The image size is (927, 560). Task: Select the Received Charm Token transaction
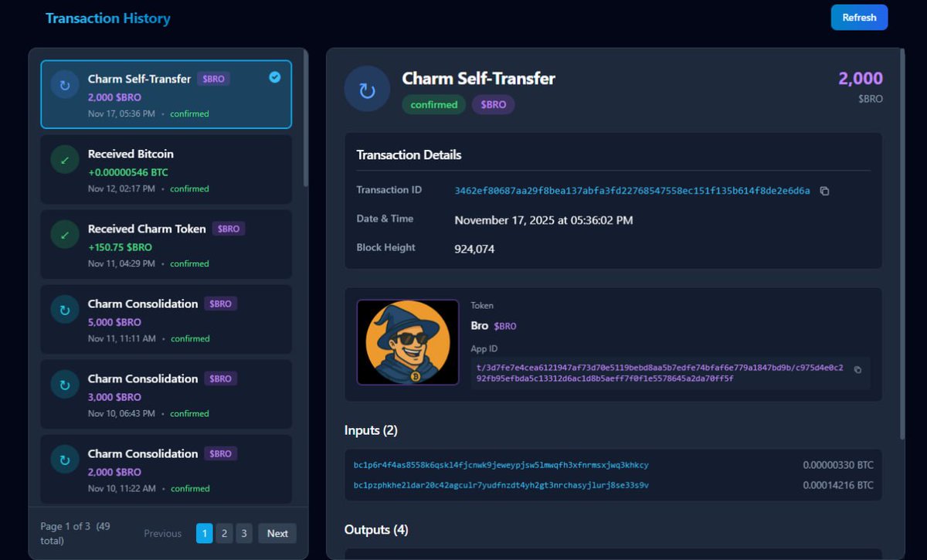tap(166, 245)
